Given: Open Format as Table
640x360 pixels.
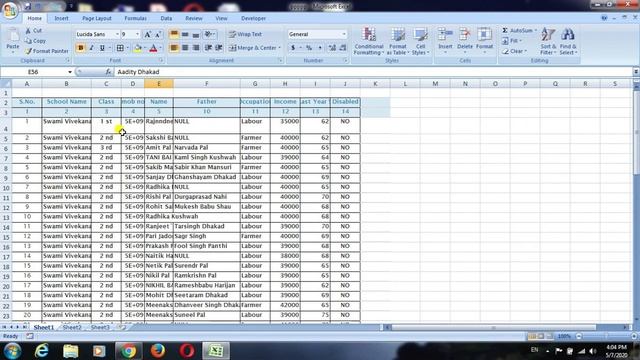Looking at the screenshot, I should point(397,41).
